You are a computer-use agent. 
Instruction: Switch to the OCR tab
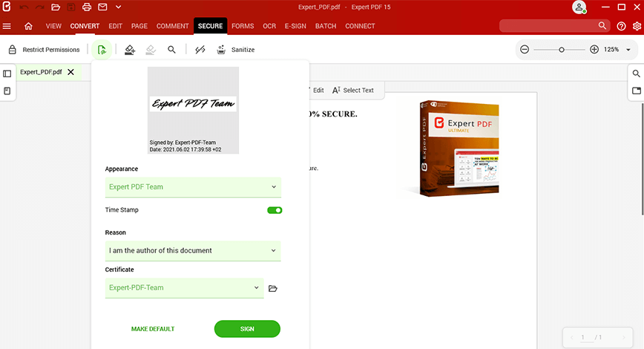[269, 26]
